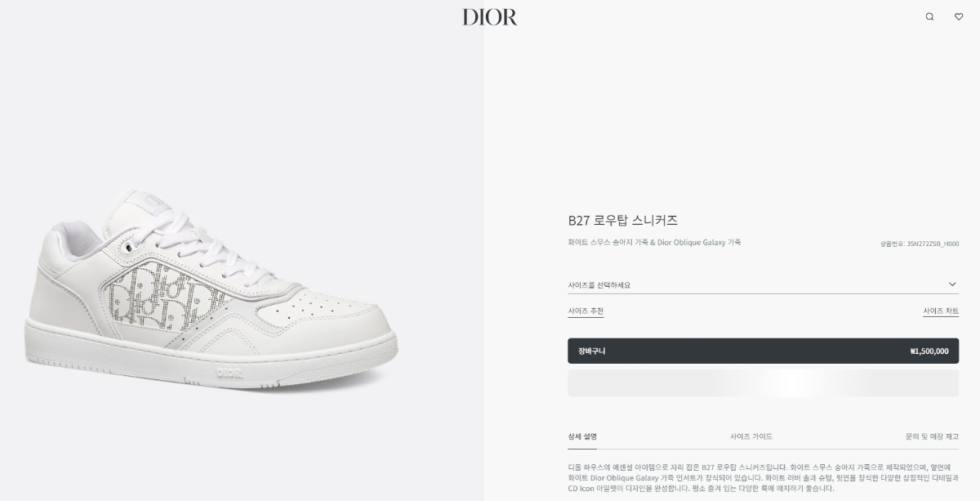
Task: Click the Dior Oblique Galaxy material subtitle
Action: pos(655,243)
